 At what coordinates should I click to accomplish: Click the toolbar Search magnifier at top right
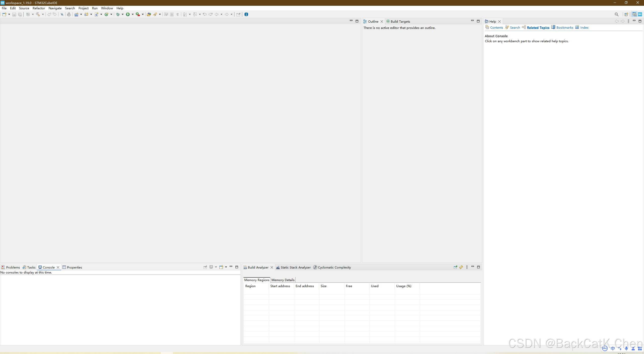pos(616,14)
